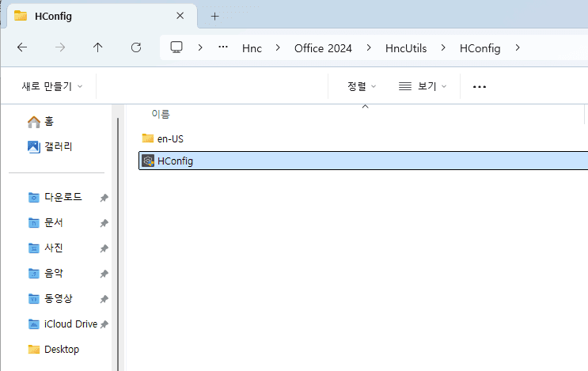Click Office 2024 in the address path
This screenshot has height=371, width=588.
coord(323,48)
